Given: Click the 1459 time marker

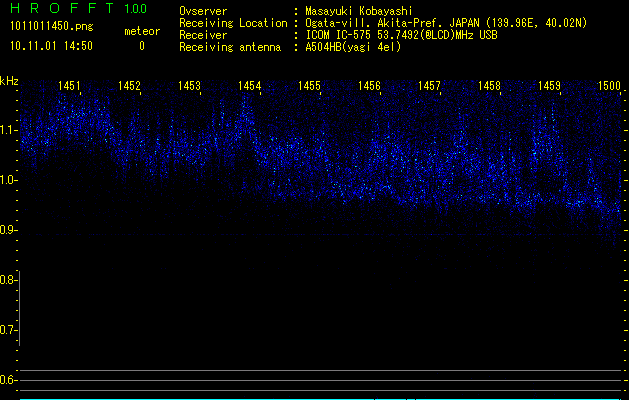Looking at the screenshot, I should 549,87.
